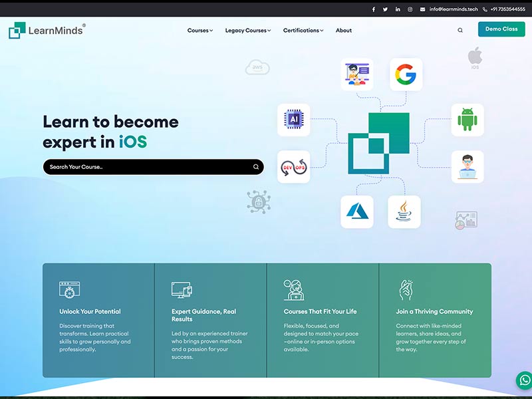Image resolution: width=532 pixels, height=399 pixels.
Task: Open the Azure triangle logo tile
Action: (x=358, y=211)
